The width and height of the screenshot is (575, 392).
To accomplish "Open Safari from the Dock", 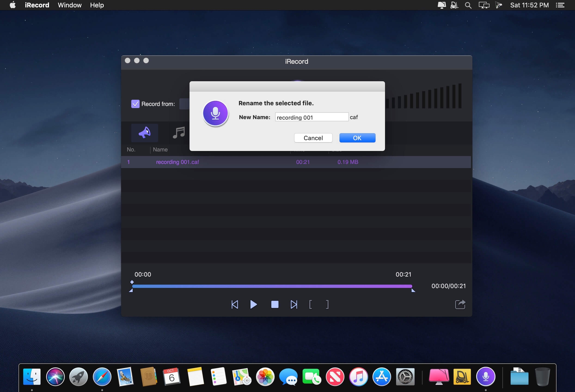I will coord(102,377).
